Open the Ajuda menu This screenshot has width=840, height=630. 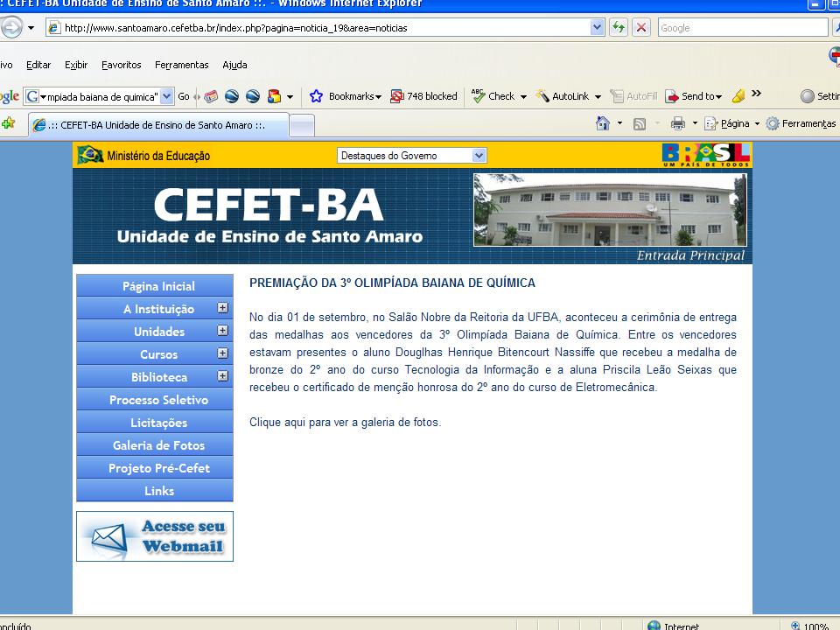234,65
